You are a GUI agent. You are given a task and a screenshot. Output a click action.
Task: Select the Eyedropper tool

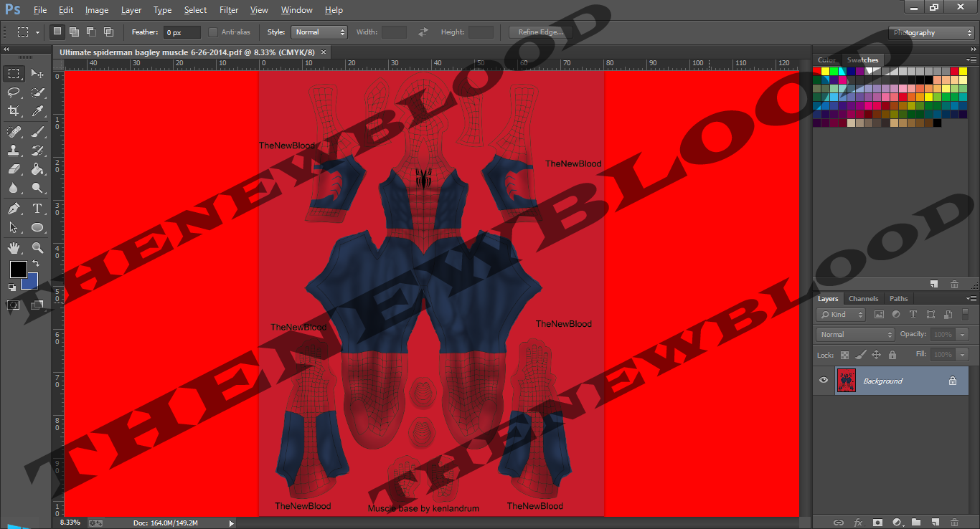pyautogui.click(x=37, y=111)
